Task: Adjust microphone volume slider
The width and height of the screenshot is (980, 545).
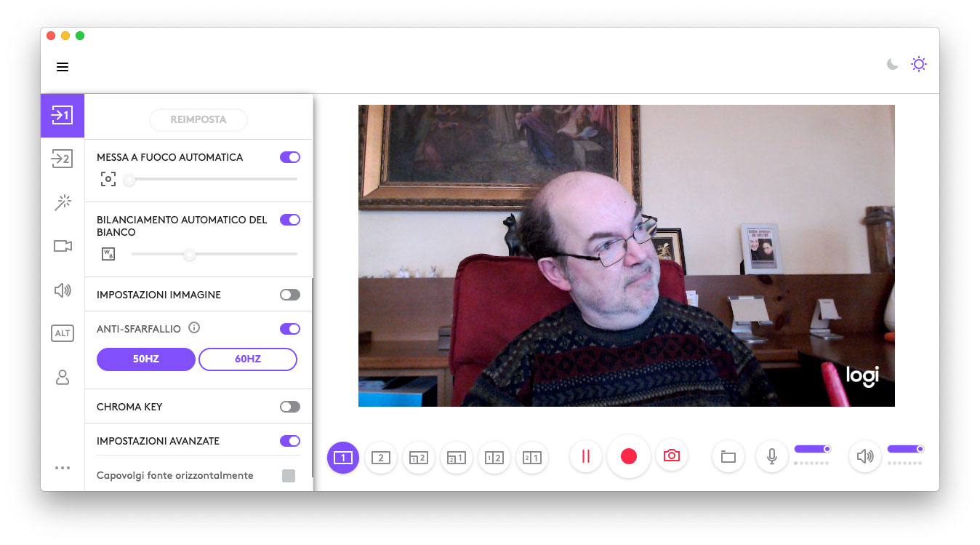Action: (813, 449)
